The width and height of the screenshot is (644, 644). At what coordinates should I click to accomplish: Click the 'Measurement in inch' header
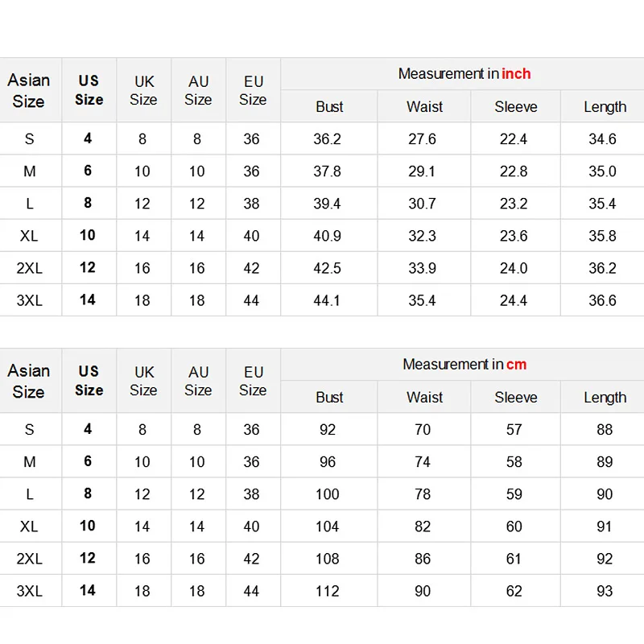tap(464, 74)
